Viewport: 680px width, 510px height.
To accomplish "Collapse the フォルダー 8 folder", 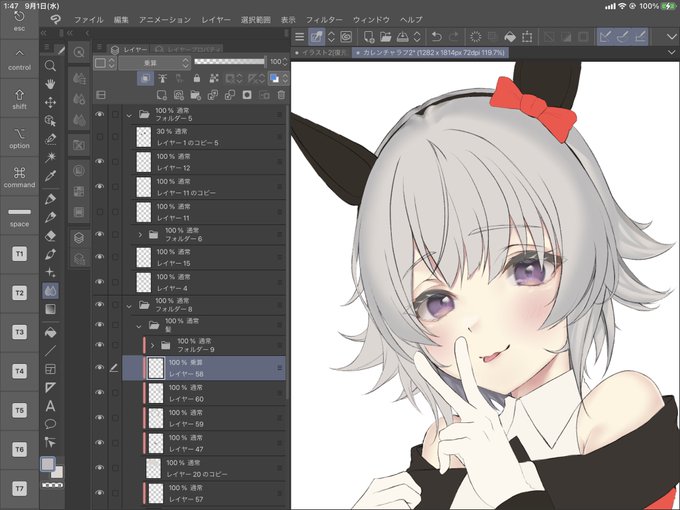I will click(129, 306).
